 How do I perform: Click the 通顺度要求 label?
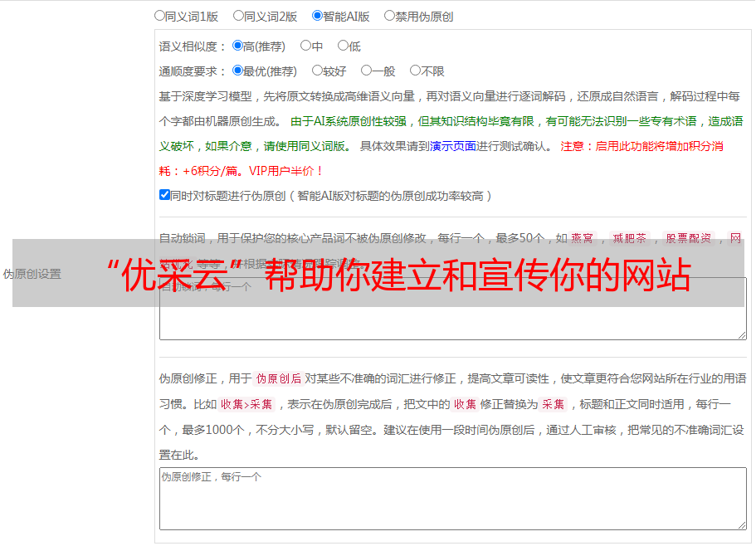point(193,71)
